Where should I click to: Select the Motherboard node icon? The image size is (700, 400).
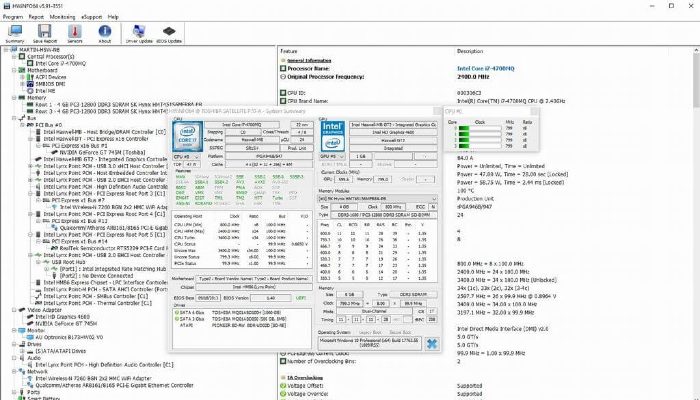point(21,70)
